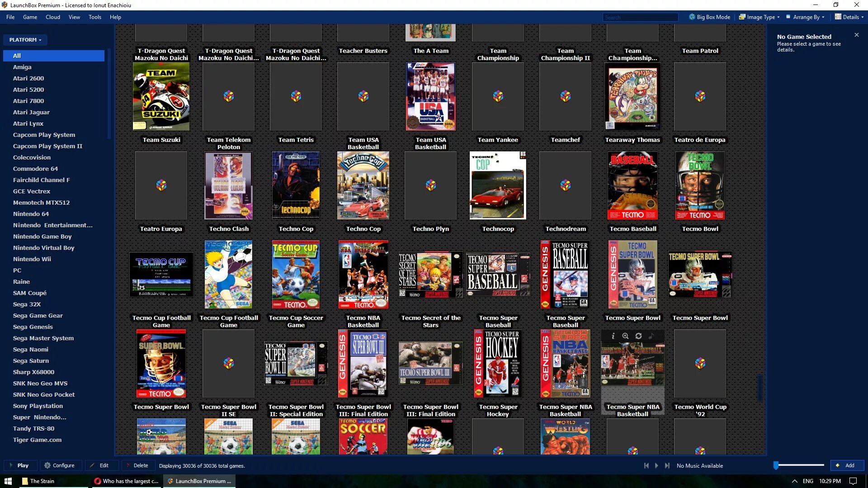Click info icon on Tecmo Super NBA Basketball tile
Screen dimensions: 868x488
pyautogui.click(x=613, y=336)
